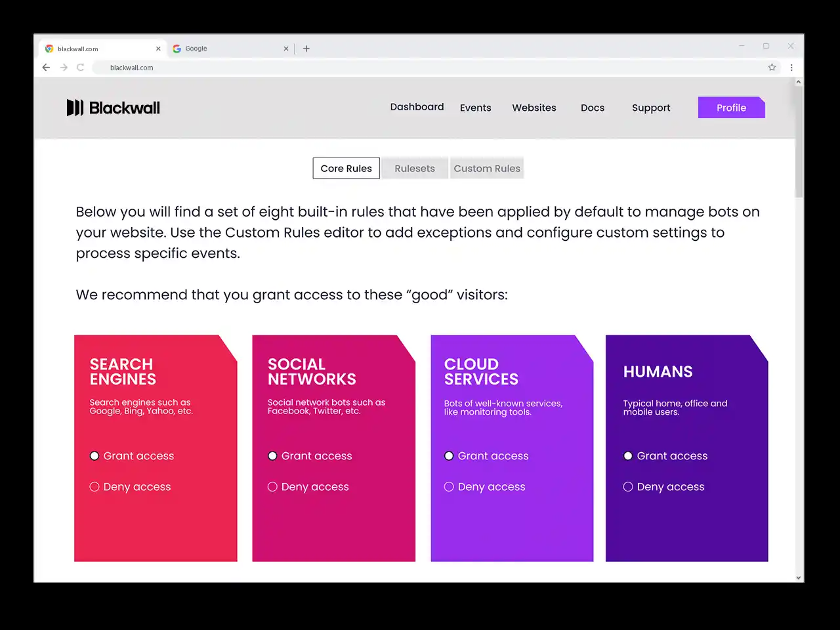Select Deny access for Social Networks

click(x=272, y=487)
